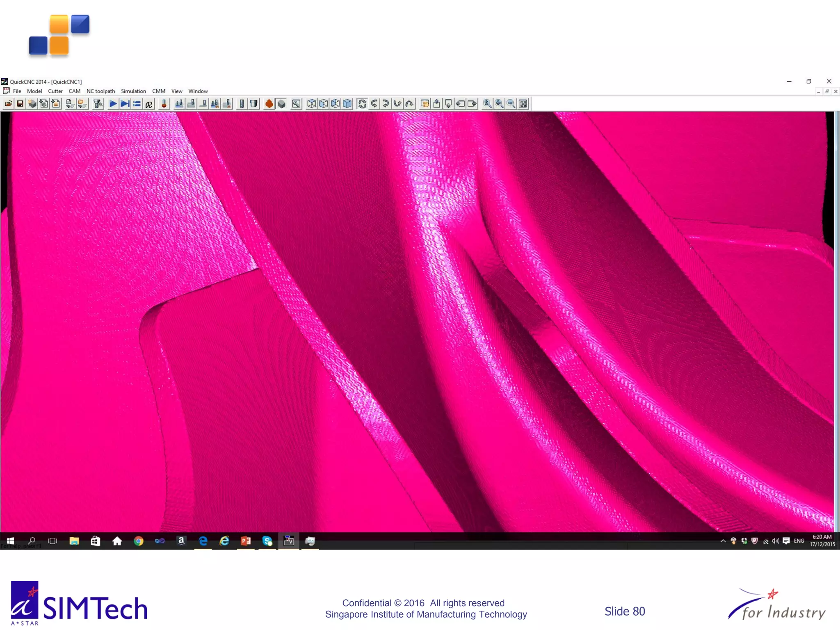Viewport: 840px width, 630px height.
Task: Open the CMM menu
Action: coord(158,91)
